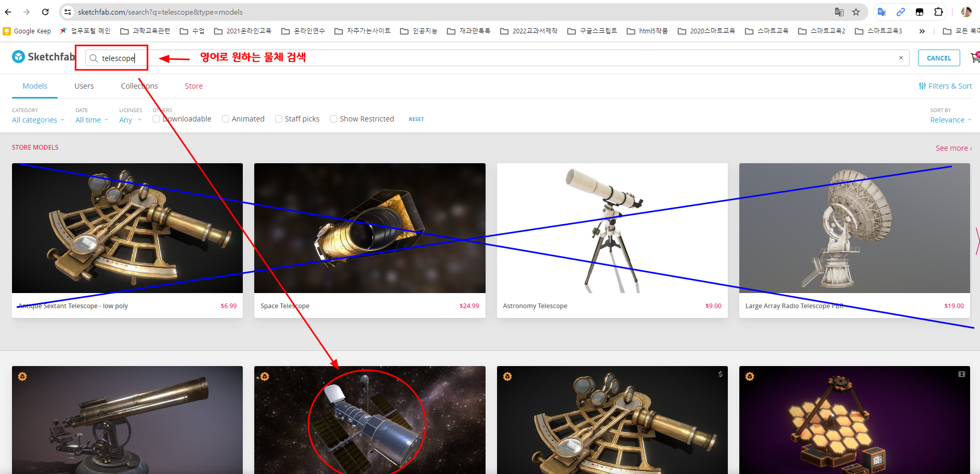Enable the Staff picks checkbox

click(x=279, y=119)
